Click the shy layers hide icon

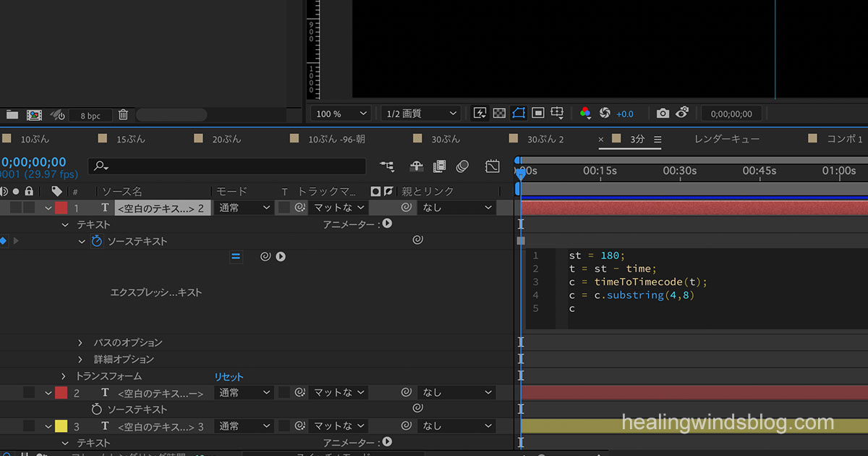pyautogui.click(x=417, y=166)
